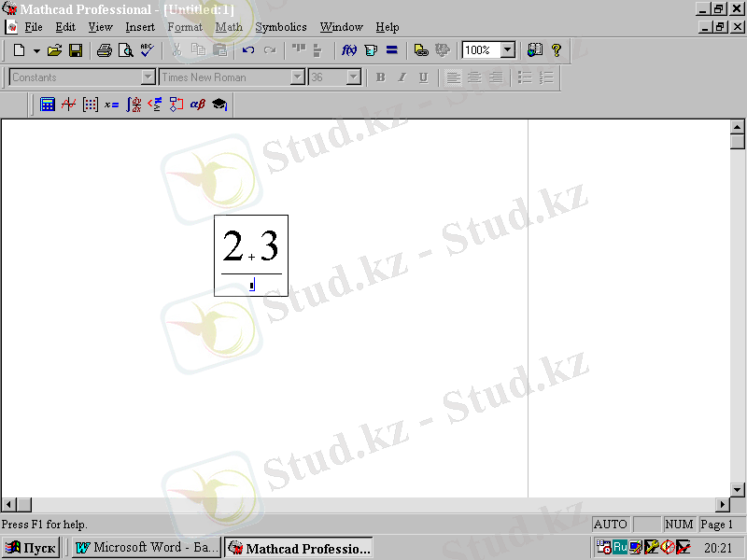This screenshot has width=747, height=560.
Task: Open the Window menu
Action: tap(341, 27)
